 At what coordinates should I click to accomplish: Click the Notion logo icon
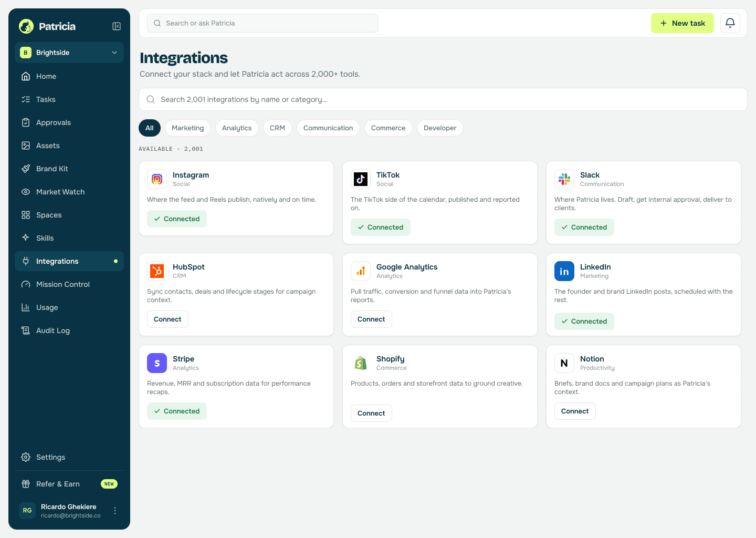tap(564, 363)
